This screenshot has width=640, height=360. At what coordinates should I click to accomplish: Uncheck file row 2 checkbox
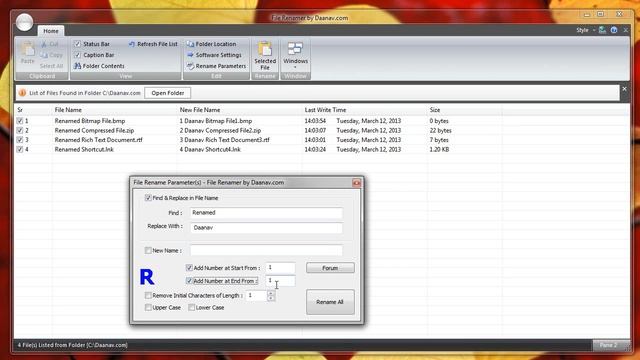pos(20,130)
